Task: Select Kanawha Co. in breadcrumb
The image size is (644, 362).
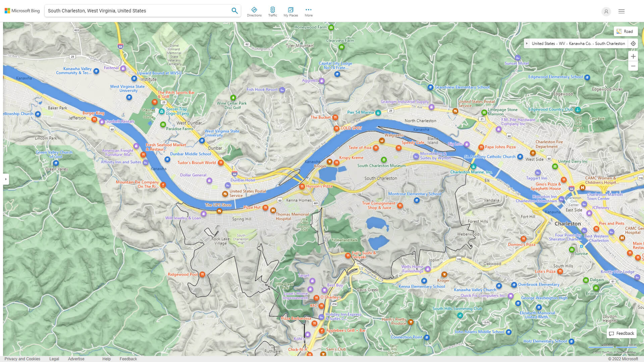Action: (580, 44)
